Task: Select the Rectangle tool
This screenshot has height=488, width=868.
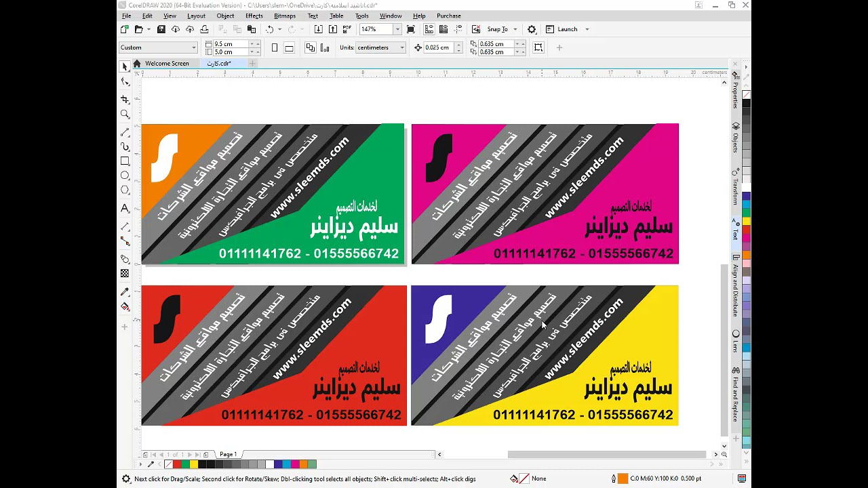Action: [x=125, y=161]
